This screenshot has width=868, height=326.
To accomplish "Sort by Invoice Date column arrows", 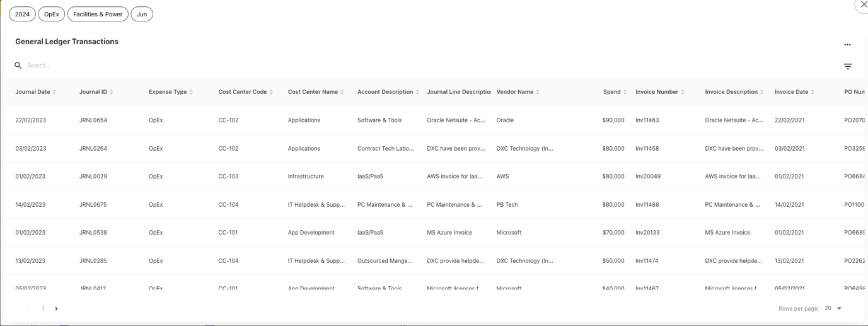I will point(813,92).
